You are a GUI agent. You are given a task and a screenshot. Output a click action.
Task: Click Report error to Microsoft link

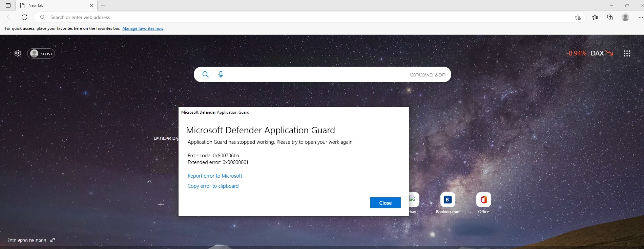[215, 176]
